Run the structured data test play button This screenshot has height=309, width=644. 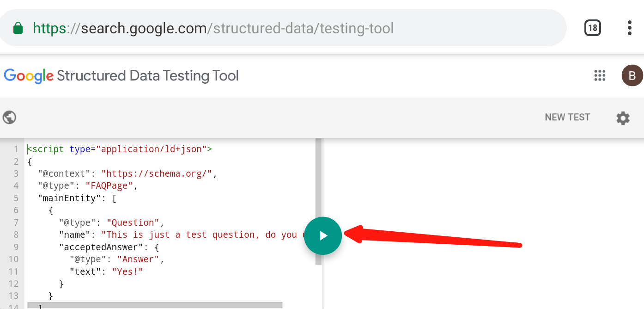point(323,236)
